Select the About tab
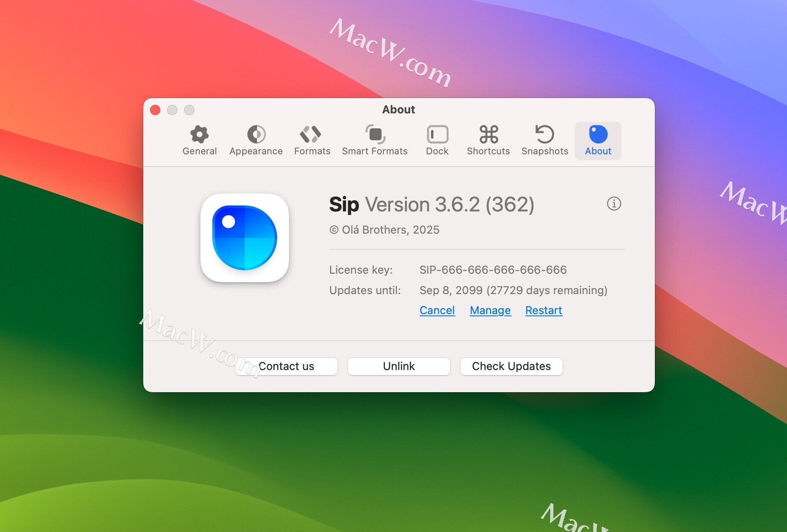This screenshot has width=787, height=532. (x=598, y=141)
